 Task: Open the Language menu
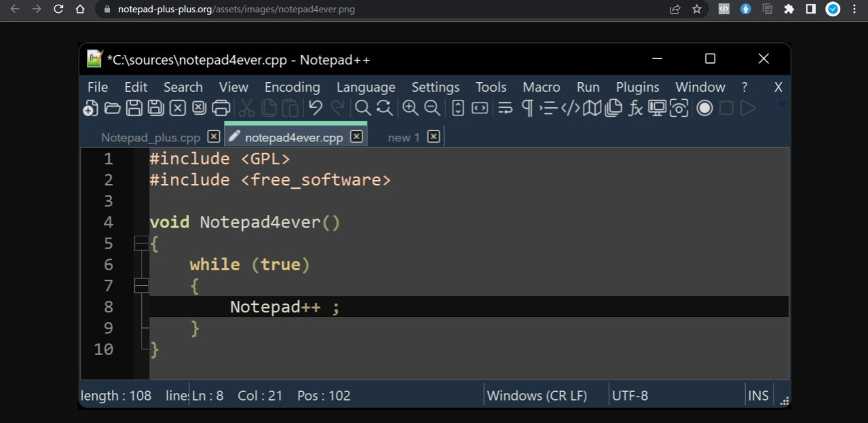(366, 87)
